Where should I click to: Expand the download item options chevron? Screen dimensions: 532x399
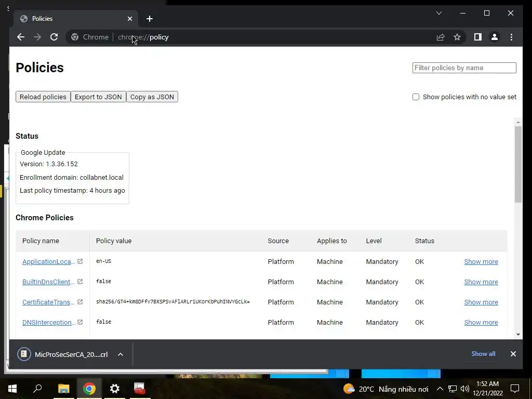point(121,354)
